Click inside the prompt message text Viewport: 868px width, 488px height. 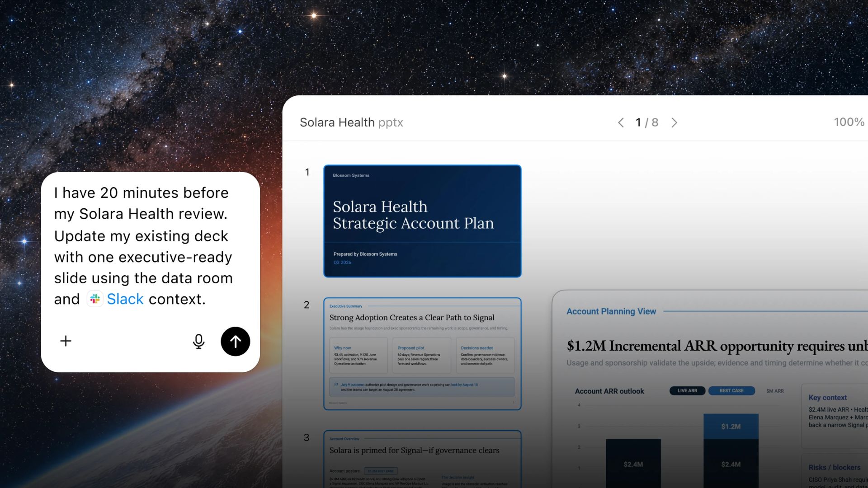click(x=143, y=246)
